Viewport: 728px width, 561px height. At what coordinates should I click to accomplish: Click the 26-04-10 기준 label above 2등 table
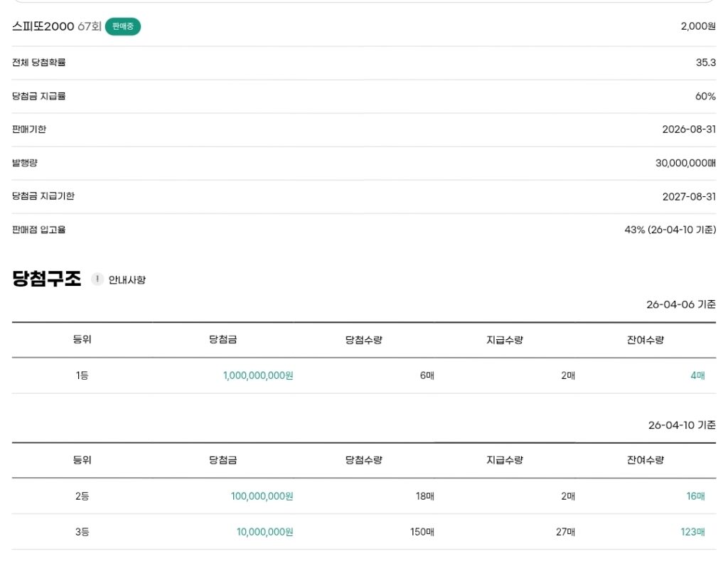(681, 425)
